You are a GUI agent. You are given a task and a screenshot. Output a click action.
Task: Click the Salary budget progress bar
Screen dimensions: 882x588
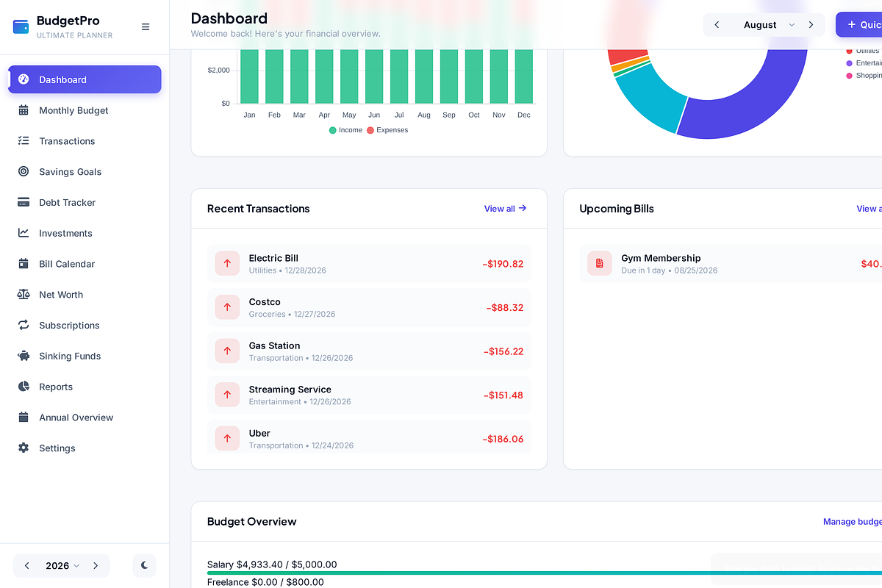[x=545, y=573]
